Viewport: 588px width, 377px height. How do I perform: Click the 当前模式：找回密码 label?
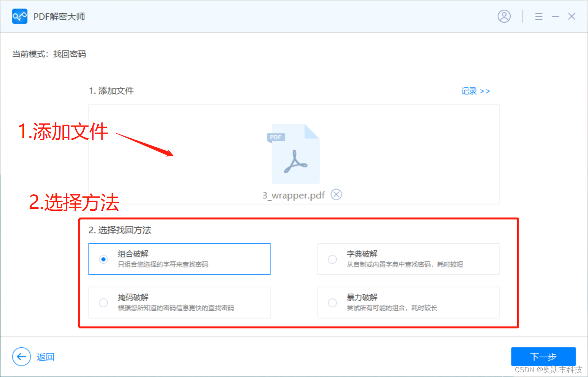(x=49, y=54)
